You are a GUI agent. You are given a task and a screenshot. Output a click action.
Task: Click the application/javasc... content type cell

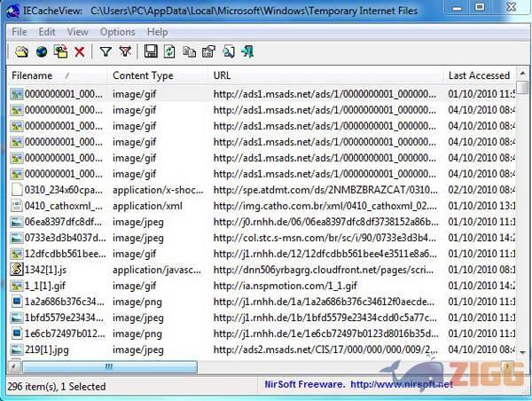coord(157,270)
